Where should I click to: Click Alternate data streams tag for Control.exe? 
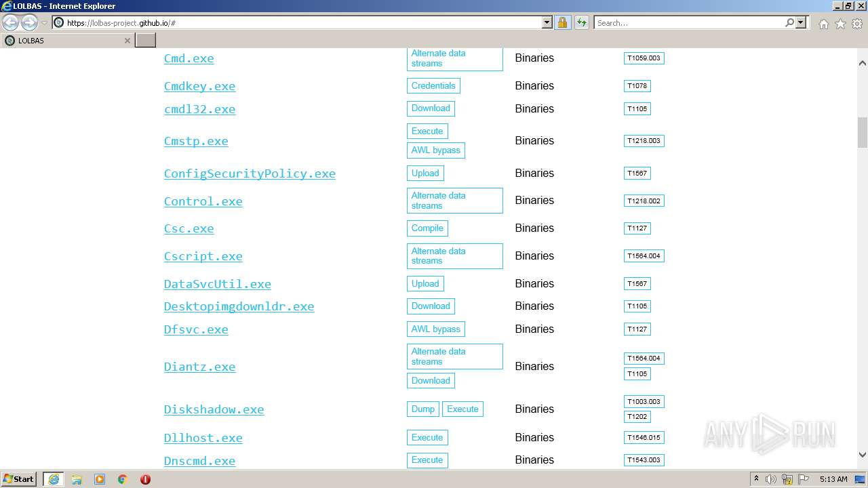pos(454,201)
